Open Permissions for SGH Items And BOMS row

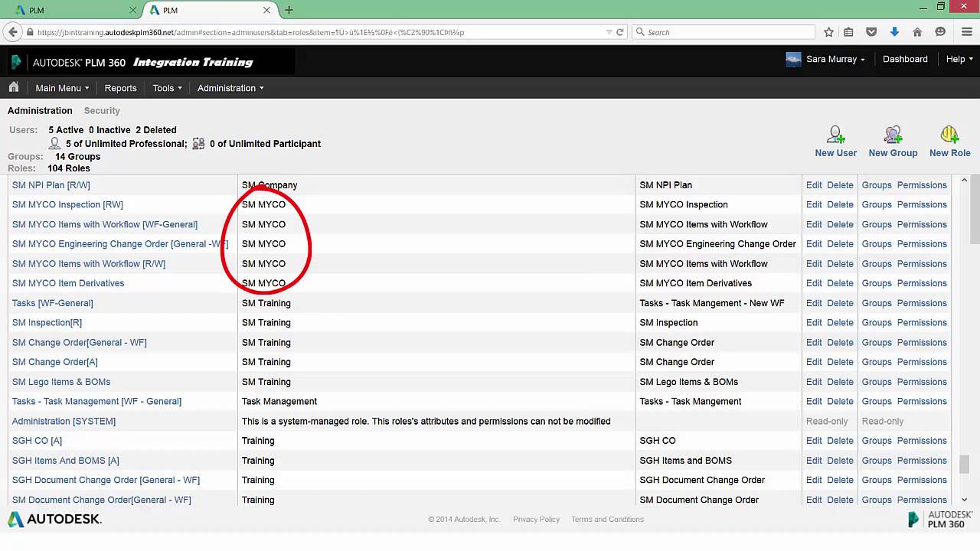(x=922, y=461)
